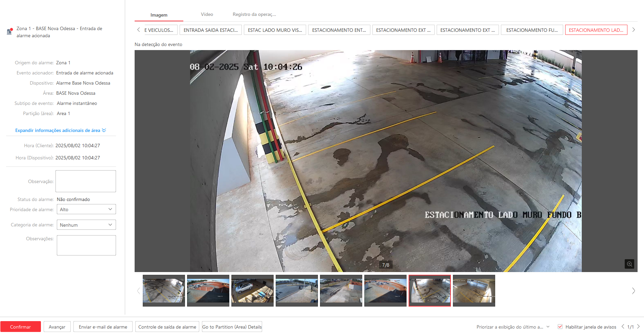The image size is (644, 335).
Task: Click the alarm siren icon beside Zona 1
Action: (x=9, y=31)
